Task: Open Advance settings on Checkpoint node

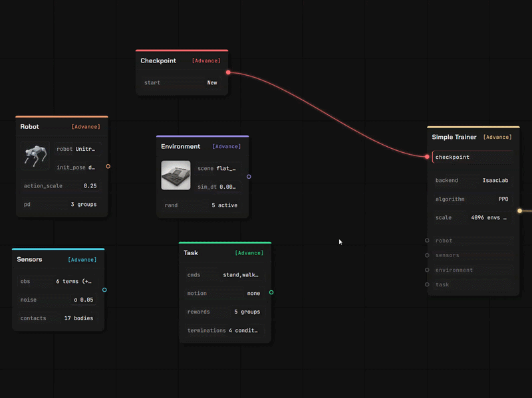Action: [206, 60]
